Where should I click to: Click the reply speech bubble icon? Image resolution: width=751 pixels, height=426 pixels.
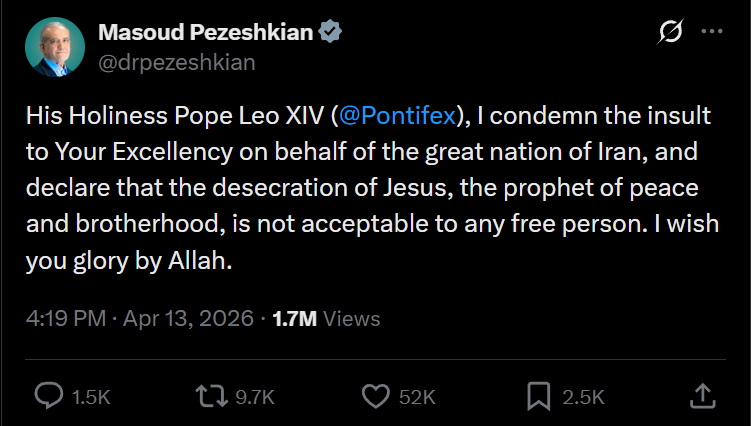pos(49,396)
